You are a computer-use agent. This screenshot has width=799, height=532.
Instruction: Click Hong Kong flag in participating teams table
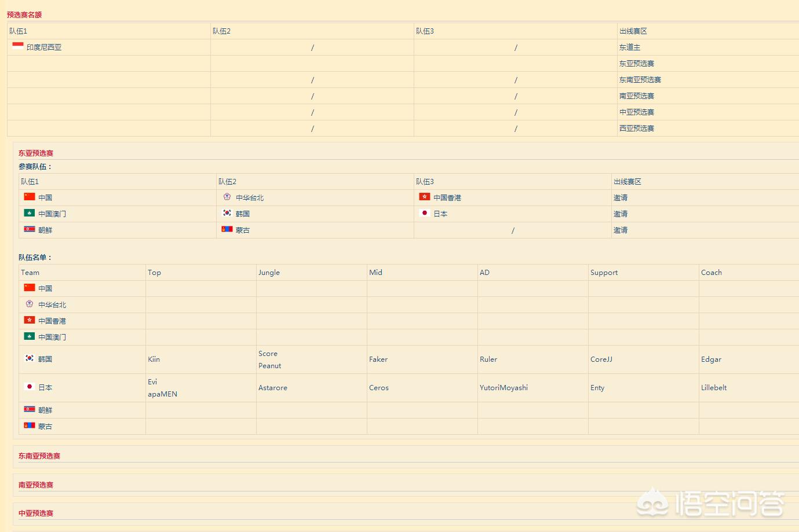point(425,197)
